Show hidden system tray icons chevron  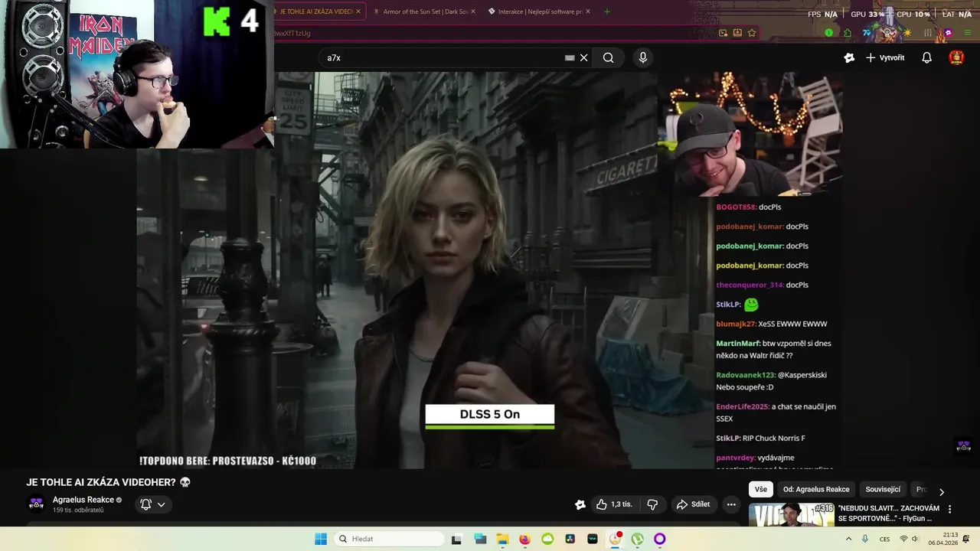point(848,539)
